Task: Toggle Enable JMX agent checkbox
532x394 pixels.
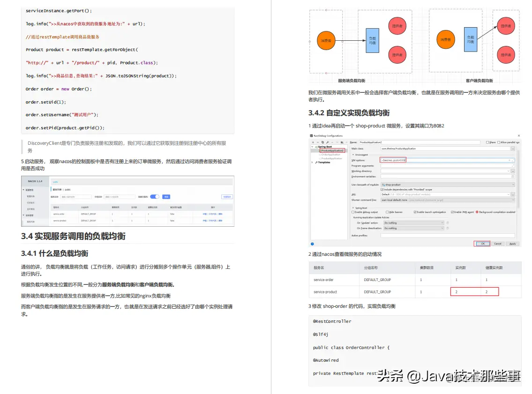Action: [x=452, y=212]
